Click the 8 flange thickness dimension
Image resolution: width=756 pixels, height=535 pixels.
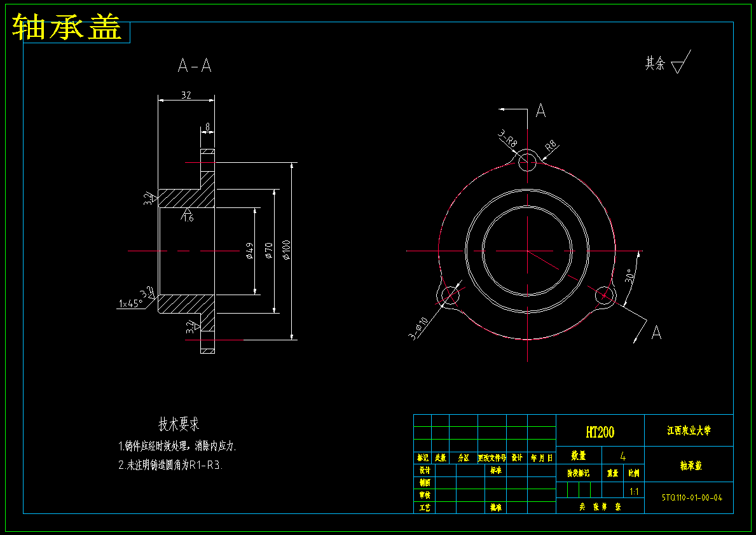coord(208,127)
